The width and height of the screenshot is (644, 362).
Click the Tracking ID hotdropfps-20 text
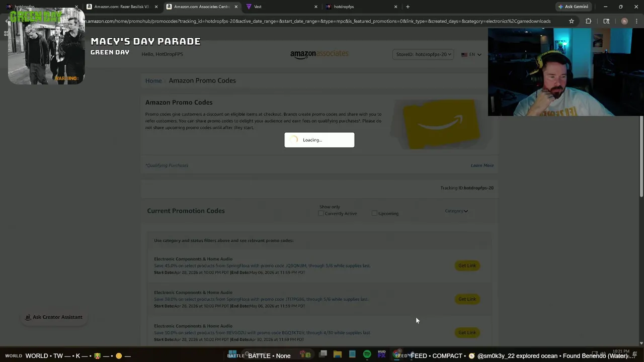[x=467, y=188]
